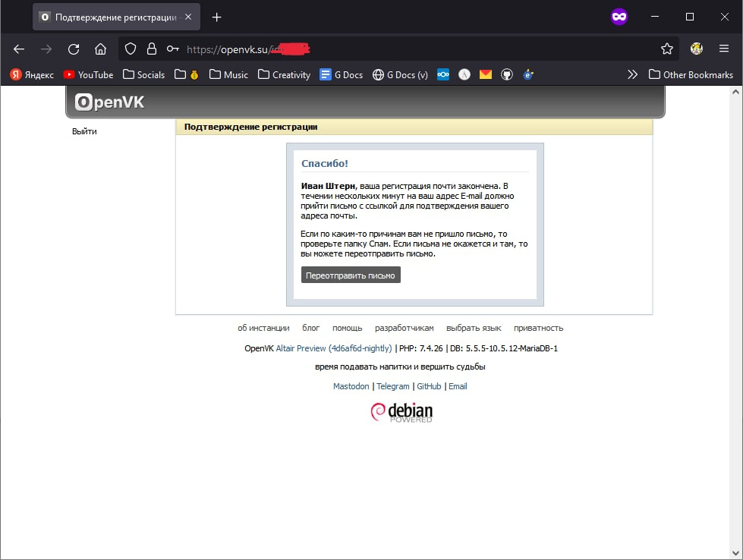Image resolution: width=743 pixels, height=560 pixels.
Task: Click the Debian powered logo
Action: [401, 412]
